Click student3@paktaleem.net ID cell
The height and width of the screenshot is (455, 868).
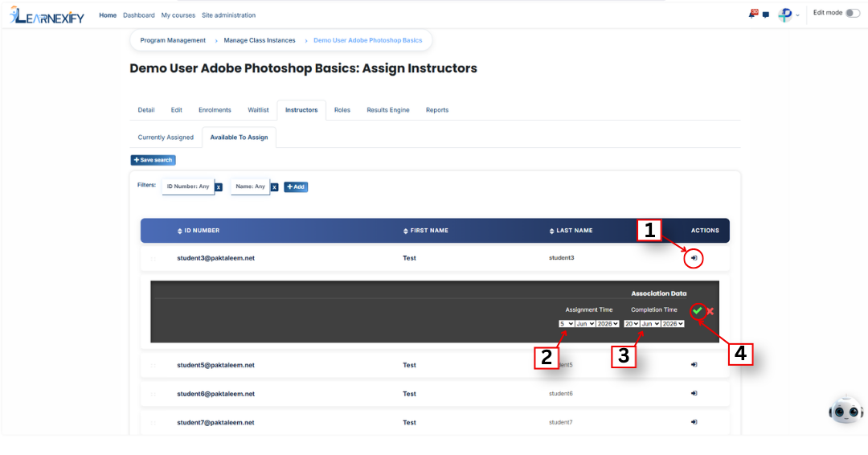[x=216, y=259]
